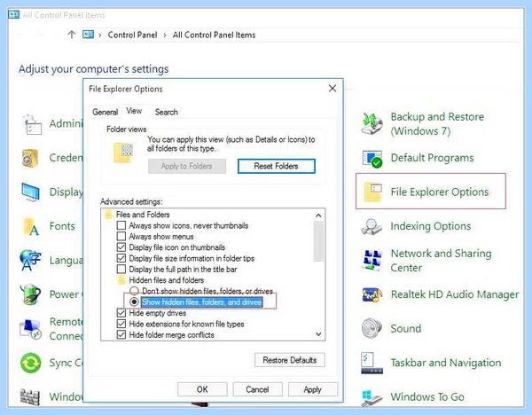Open the Realtek HD Audio Manager icon
Screen dimensions: 532x415
click(372, 294)
